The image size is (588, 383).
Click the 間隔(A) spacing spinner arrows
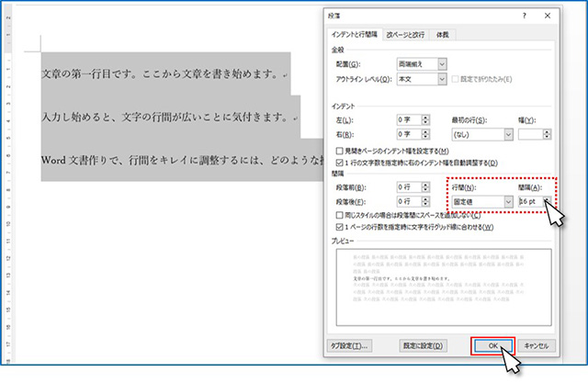548,201
